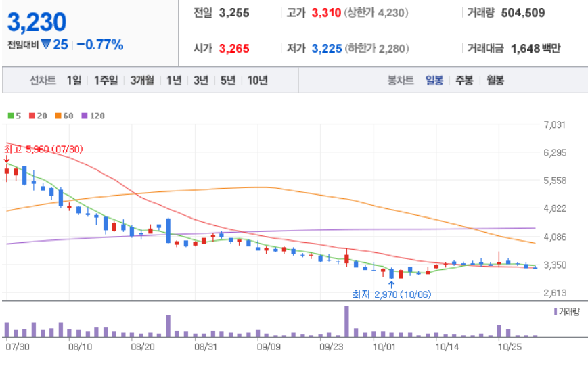Click the 08/10 date axis label
588x366 pixels.
(x=80, y=347)
